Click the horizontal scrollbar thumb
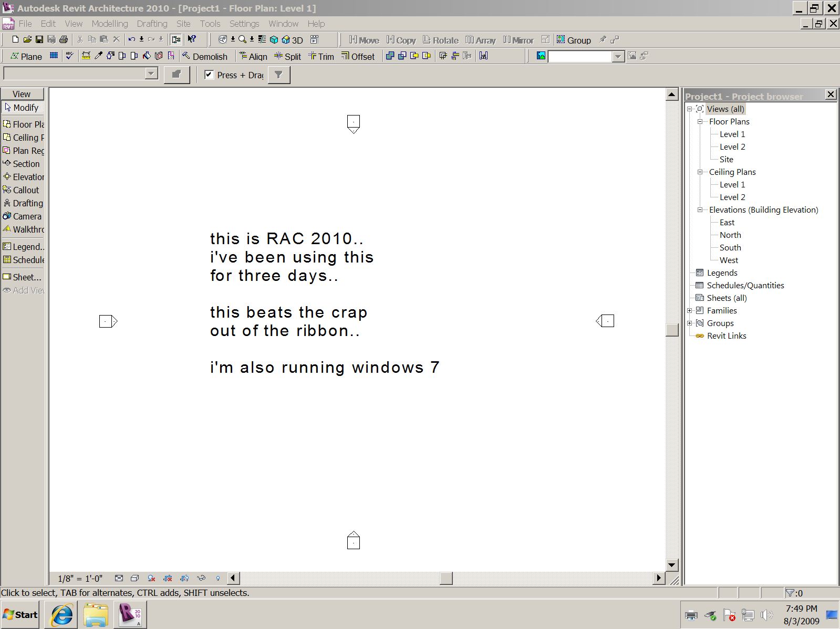This screenshot has width=840, height=629. 446,578
